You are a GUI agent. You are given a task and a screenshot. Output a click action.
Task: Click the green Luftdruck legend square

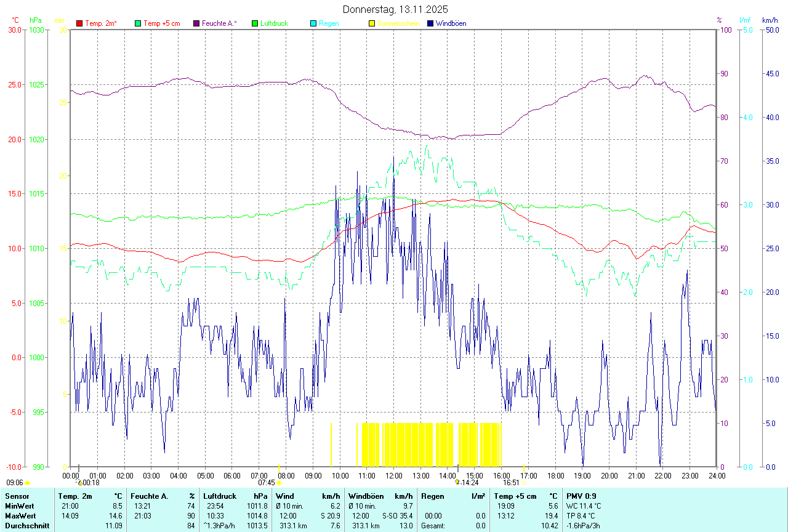[x=255, y=23]
